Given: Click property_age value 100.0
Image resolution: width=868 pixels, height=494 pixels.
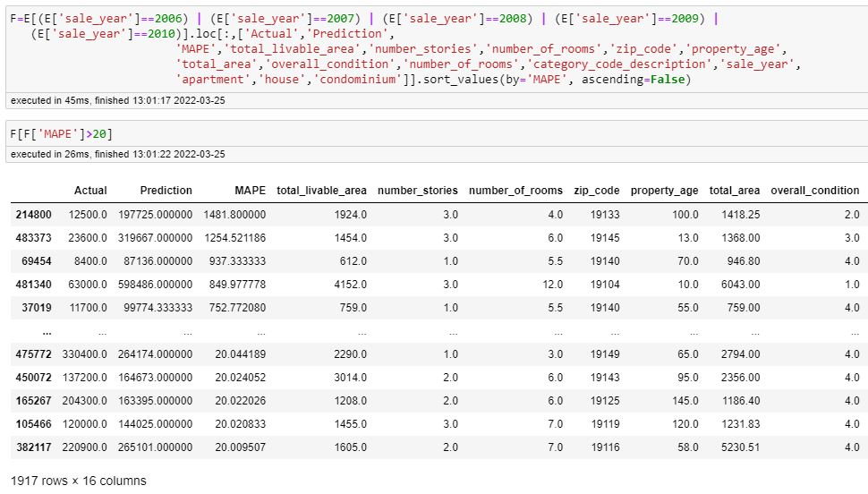Looking at the screenshot, I should [x=685, y=214].
